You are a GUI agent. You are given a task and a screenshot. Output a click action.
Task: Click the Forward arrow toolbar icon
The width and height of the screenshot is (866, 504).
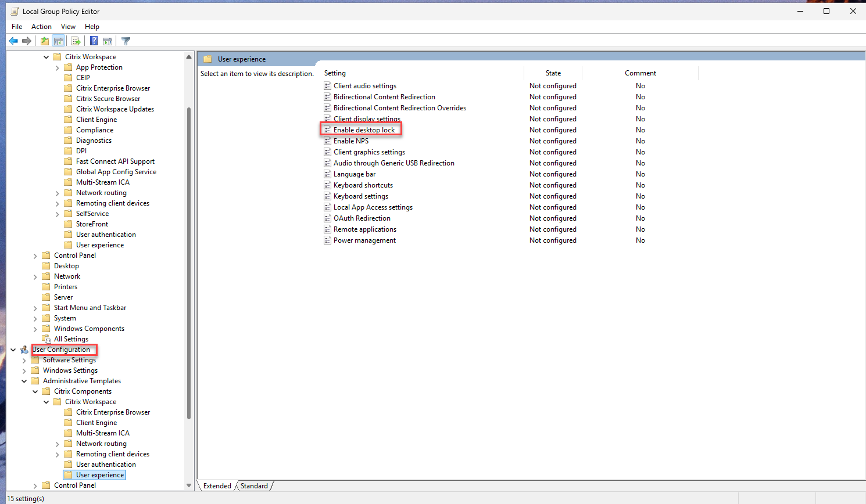pyautogui.click(x=27, y=41)
